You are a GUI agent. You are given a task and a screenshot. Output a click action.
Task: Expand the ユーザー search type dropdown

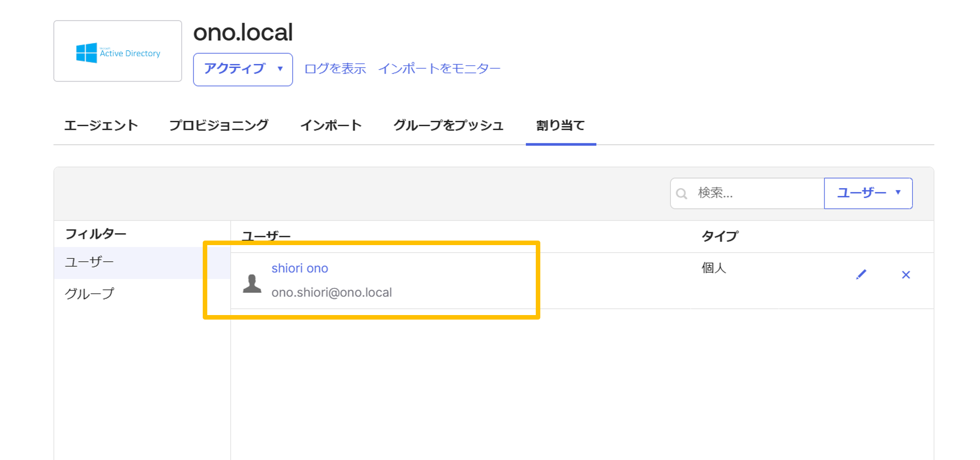(868, 193)
